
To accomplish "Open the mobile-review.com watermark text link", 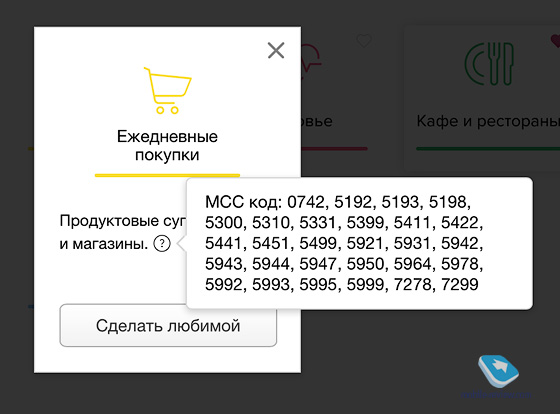I will pos(496,395).
